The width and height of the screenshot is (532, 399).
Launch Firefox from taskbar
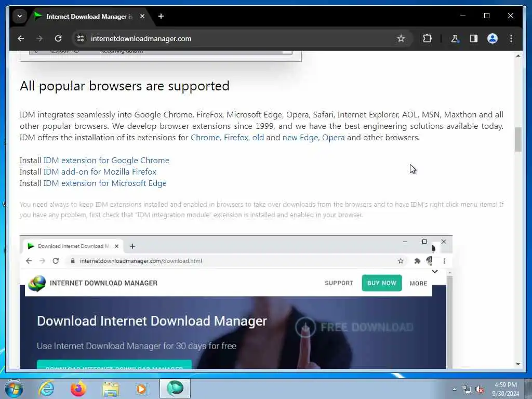click(x=78, y=389)
